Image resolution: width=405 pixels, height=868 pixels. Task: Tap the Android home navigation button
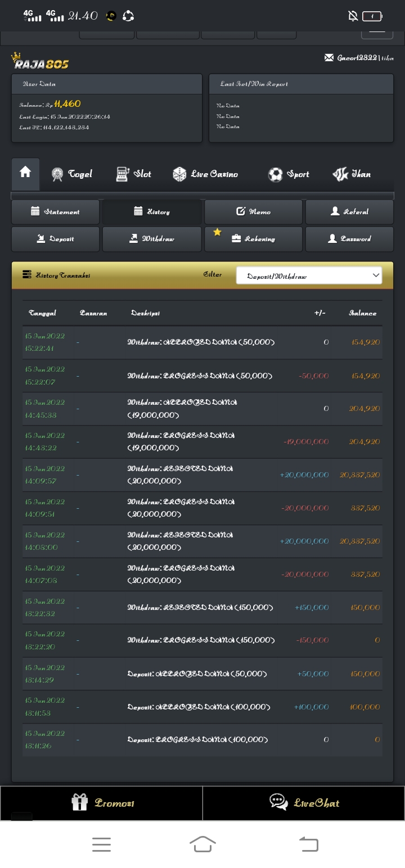pos(202,844)
